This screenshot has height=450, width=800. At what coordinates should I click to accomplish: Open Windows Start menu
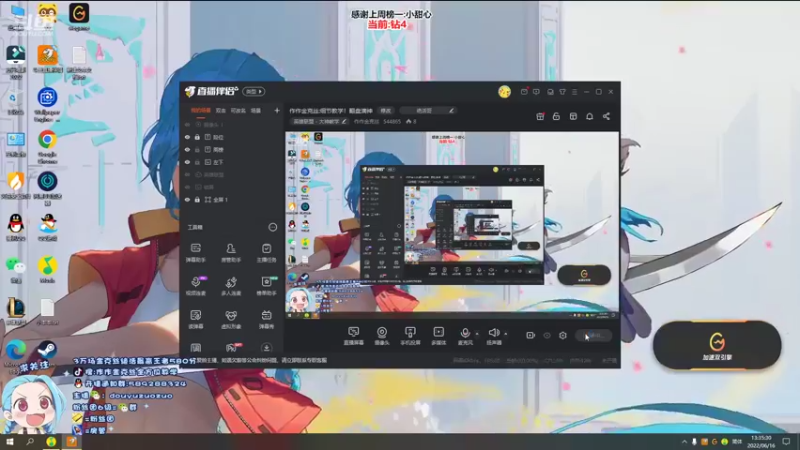[x=10, y=442]
